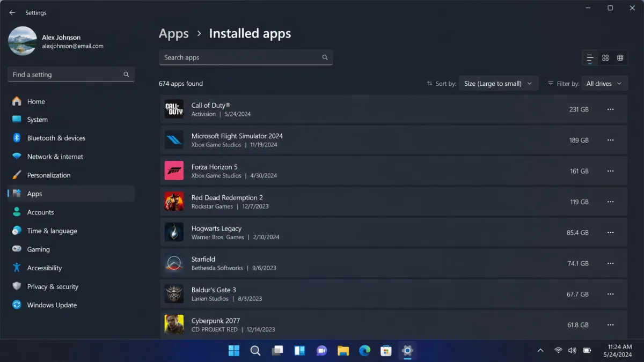Click the Hogwarts Legacy icon
Viewport: 644px width, 362px height.
[174, 232]
